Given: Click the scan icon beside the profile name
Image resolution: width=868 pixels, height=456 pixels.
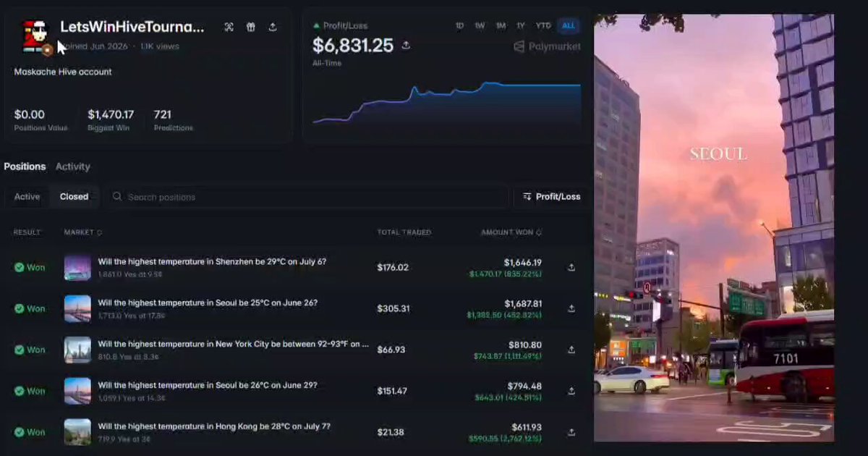Looking at the screenshot, I should point(229,27).
